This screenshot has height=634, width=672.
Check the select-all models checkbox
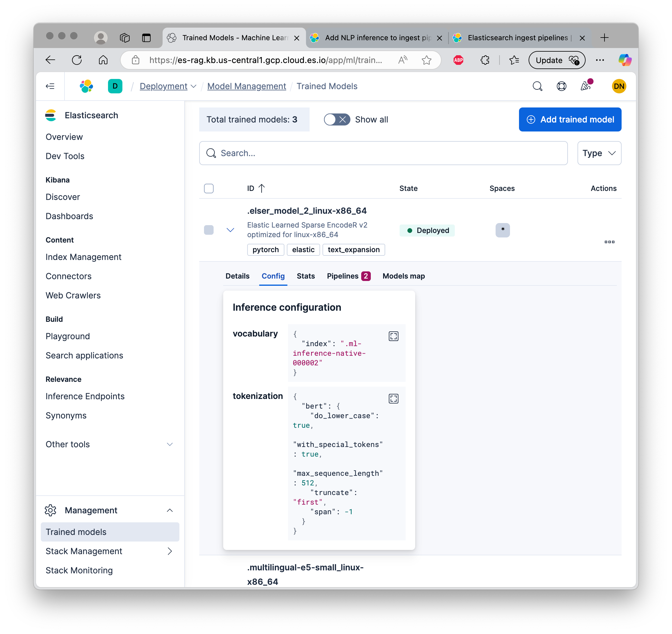tap(208, 189)
